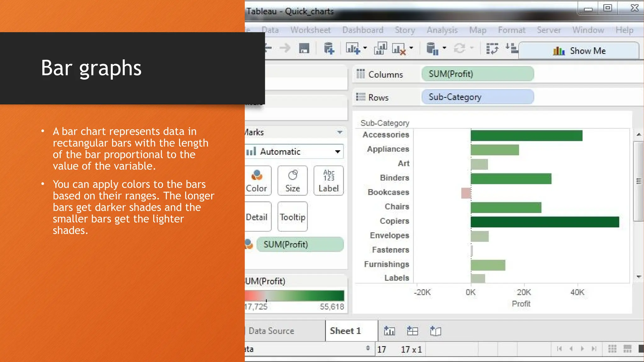Click the SUM(Profit) color legend gradient

coord(295,296)
